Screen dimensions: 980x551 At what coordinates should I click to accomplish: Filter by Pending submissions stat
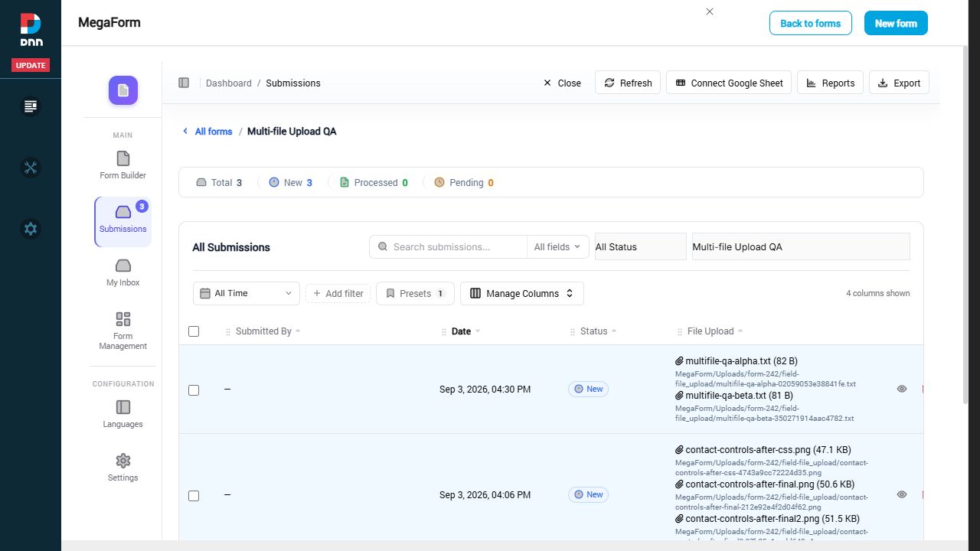(464, 182)
